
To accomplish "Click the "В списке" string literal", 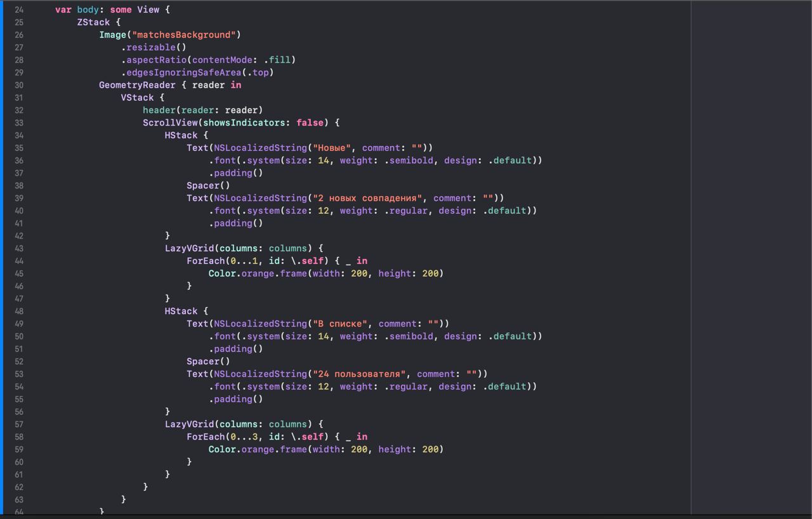I will coord(339,324).
